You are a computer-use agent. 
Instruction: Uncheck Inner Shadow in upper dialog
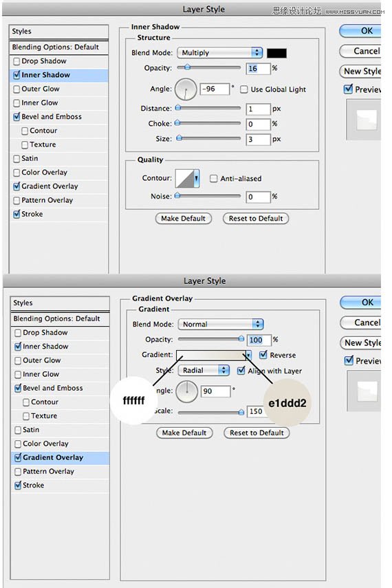click(x=17, y=75)
